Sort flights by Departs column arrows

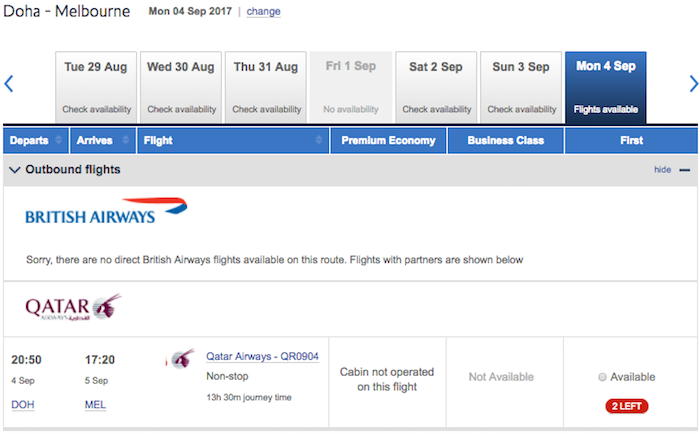[58, 140]
